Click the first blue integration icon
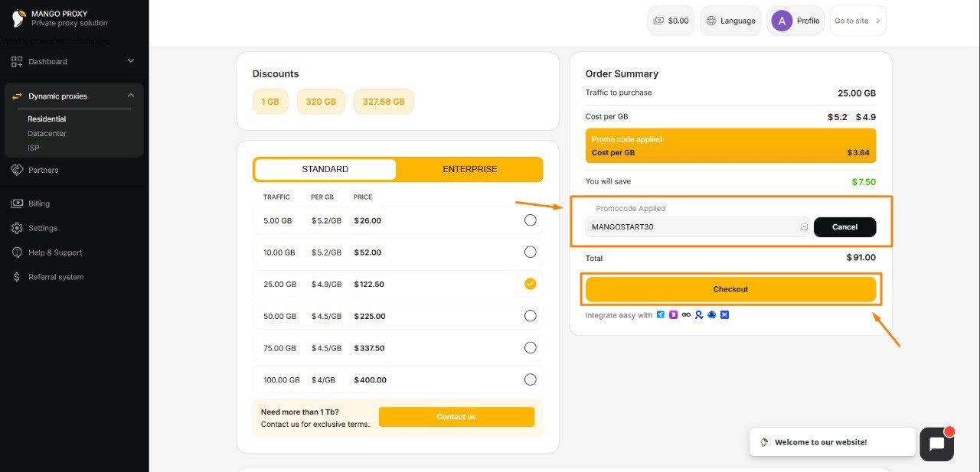 [661, 314]
